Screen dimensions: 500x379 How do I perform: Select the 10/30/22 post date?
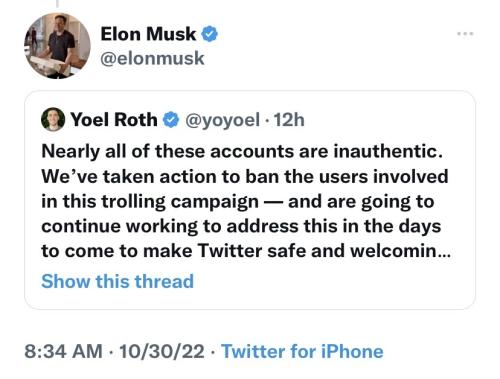coord(162,351)
